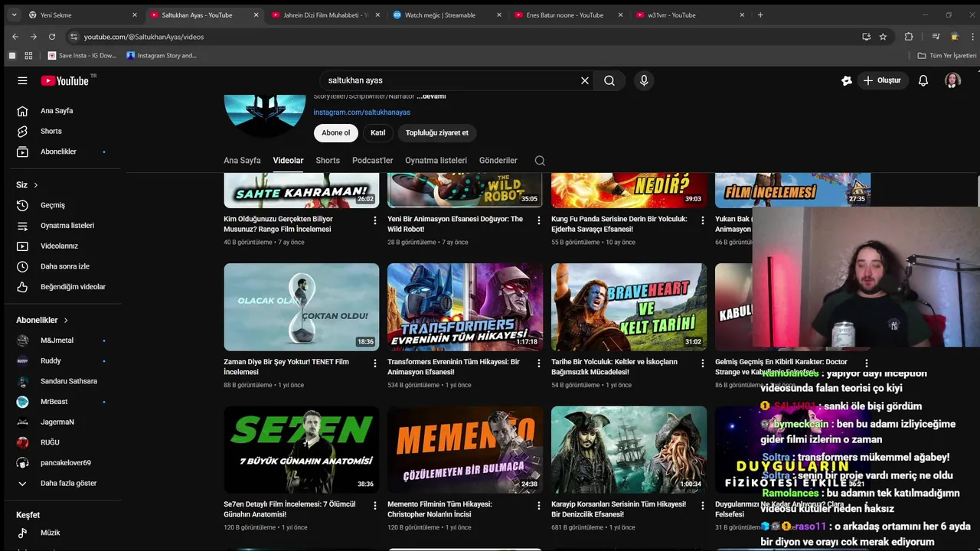This screenshot has height=551, width=980.
Task: Open Tüm Yer İşaretleri bookmarks folder
Action: click(x=947, y=55)
